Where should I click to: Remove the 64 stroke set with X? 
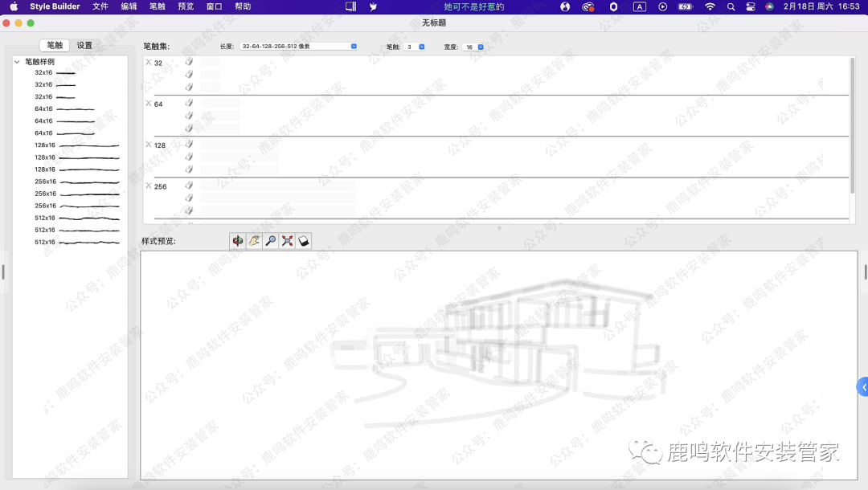pos(148,104)
